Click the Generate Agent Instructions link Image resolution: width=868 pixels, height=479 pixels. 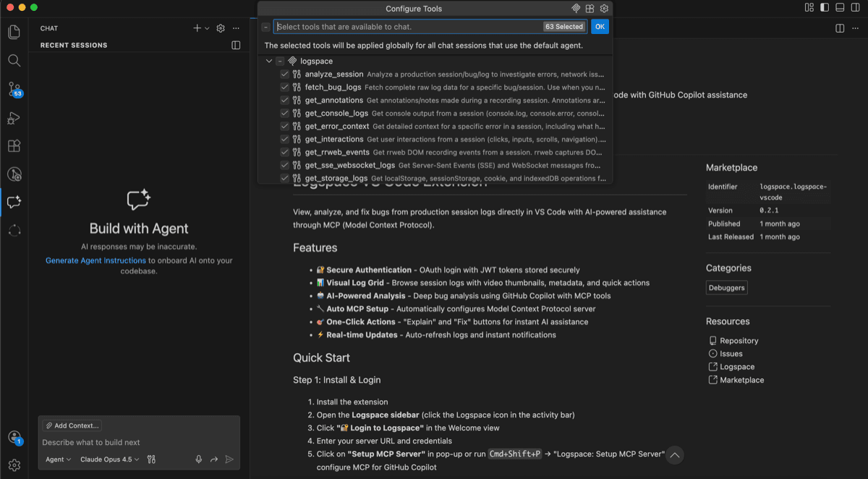click(x=95, y=260)
